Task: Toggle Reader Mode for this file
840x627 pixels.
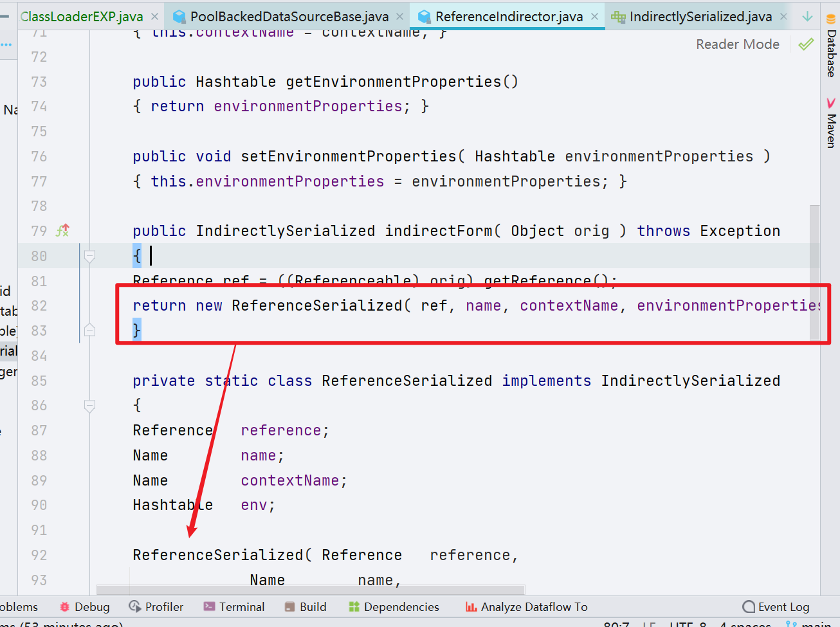Action: pos(737,44)
